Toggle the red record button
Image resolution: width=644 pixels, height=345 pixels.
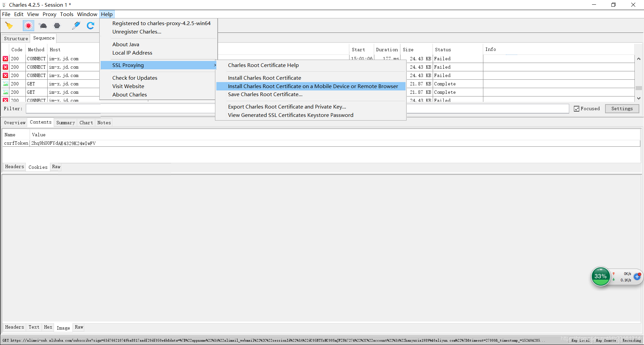(x=29, y=25)
